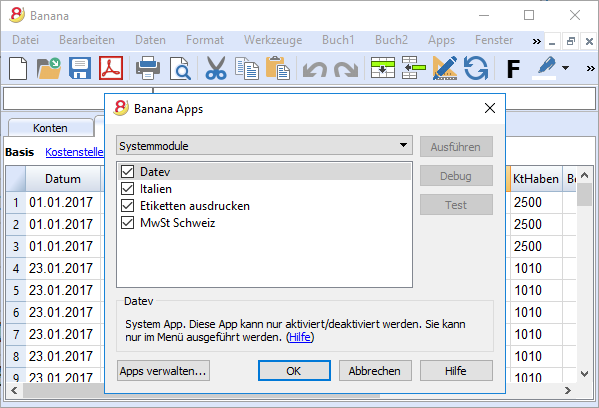
Task: Create a new file with the blank page icon
Action: tap(18, 68)
